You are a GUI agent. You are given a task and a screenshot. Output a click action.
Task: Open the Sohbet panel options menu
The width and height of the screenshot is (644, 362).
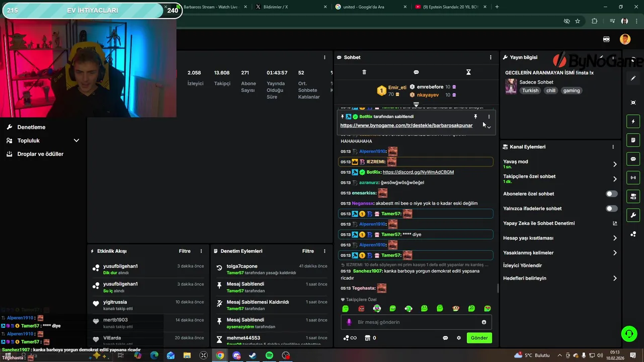click(x=491, y=57)
